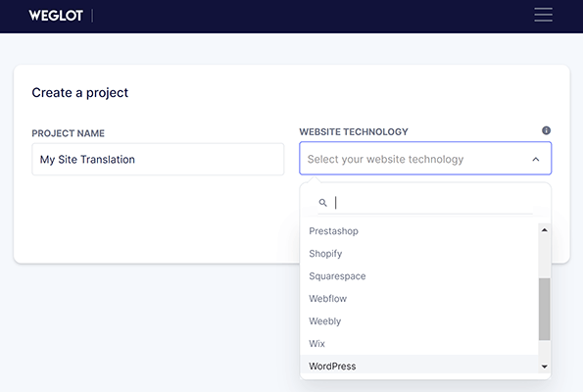
Task: Choose WordPress technology option
Action: click(419, 366)
